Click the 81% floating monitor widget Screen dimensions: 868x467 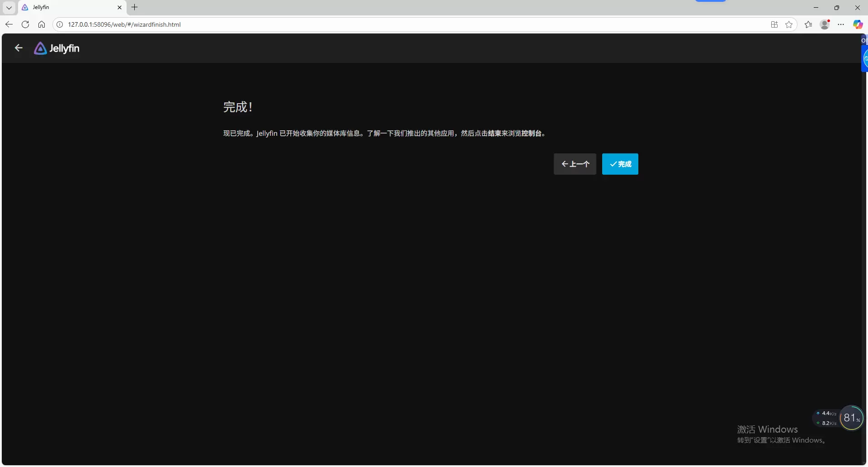[x=851, y=418]
